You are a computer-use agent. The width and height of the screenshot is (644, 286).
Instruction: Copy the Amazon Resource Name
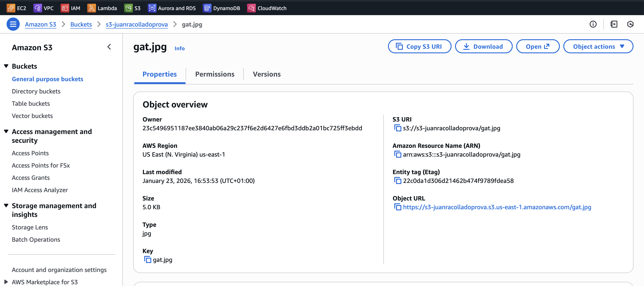(x=397, y=154)
